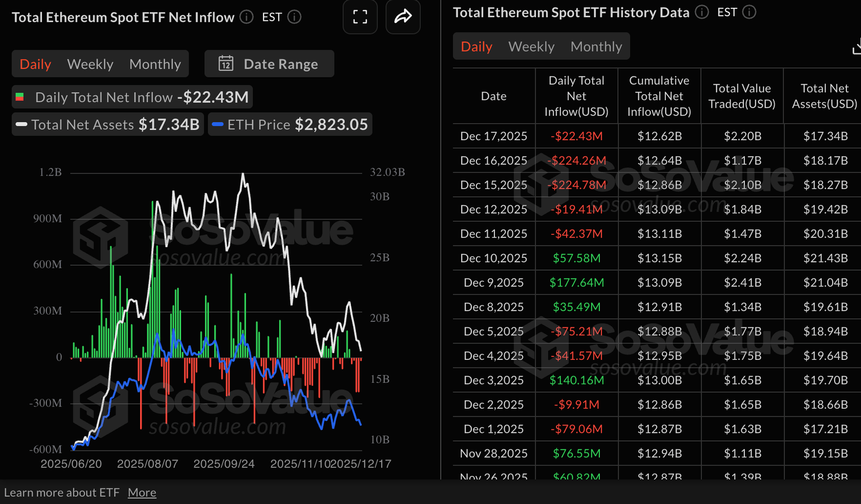The image size is (861, 504).
Task: Click info icon next to table EST label
Action: (749, 12)
